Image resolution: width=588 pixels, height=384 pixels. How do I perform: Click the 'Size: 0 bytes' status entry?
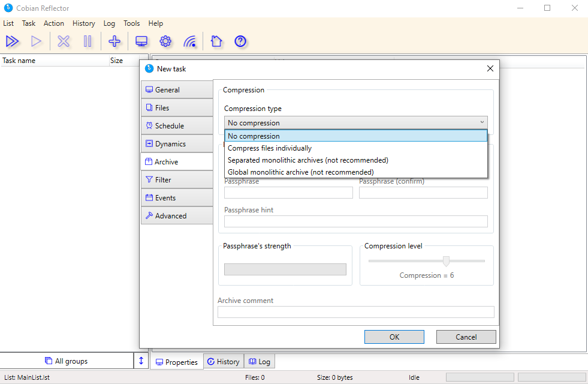(335, 377)
